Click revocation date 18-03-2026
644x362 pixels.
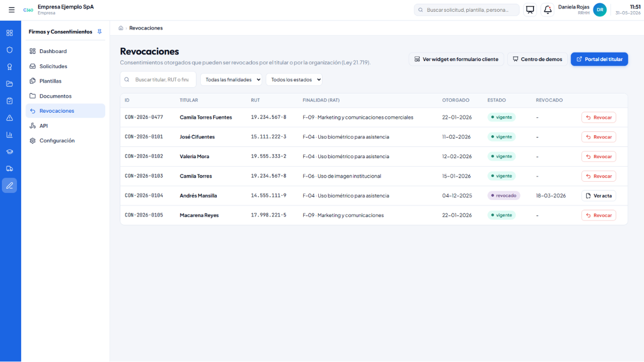coord(551,196)
